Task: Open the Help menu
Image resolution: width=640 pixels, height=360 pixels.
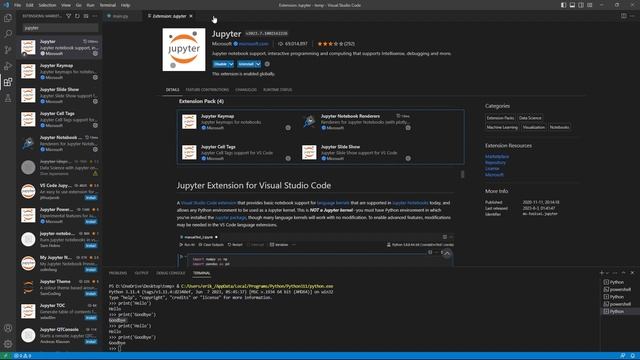Action: pos(125,5)
